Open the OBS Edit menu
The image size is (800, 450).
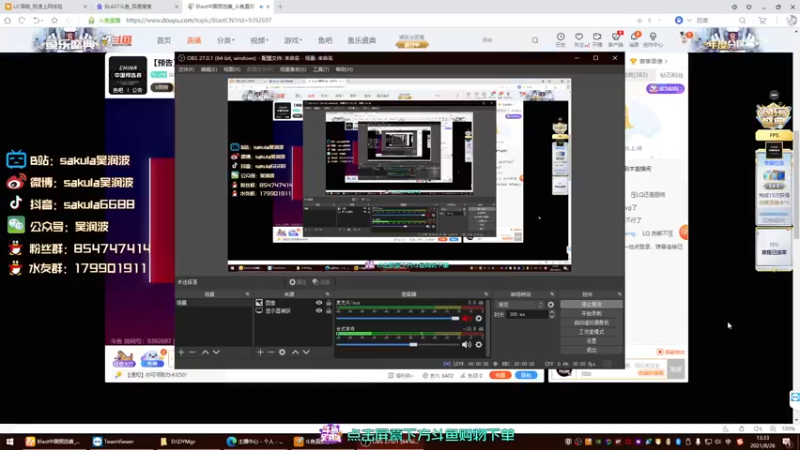pyautogui.click(x=208, y=69)
